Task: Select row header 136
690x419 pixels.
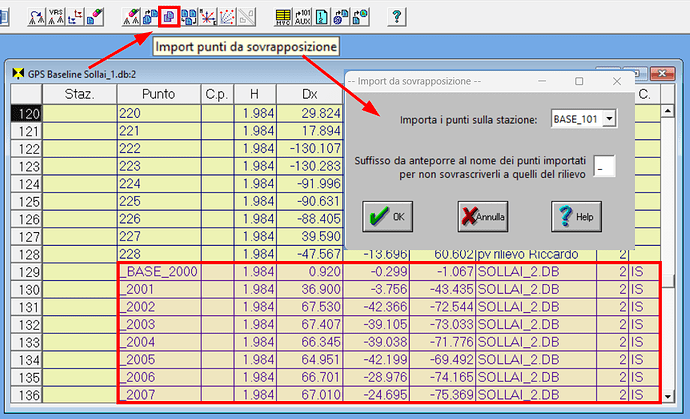Action: [x=26, y=395]
